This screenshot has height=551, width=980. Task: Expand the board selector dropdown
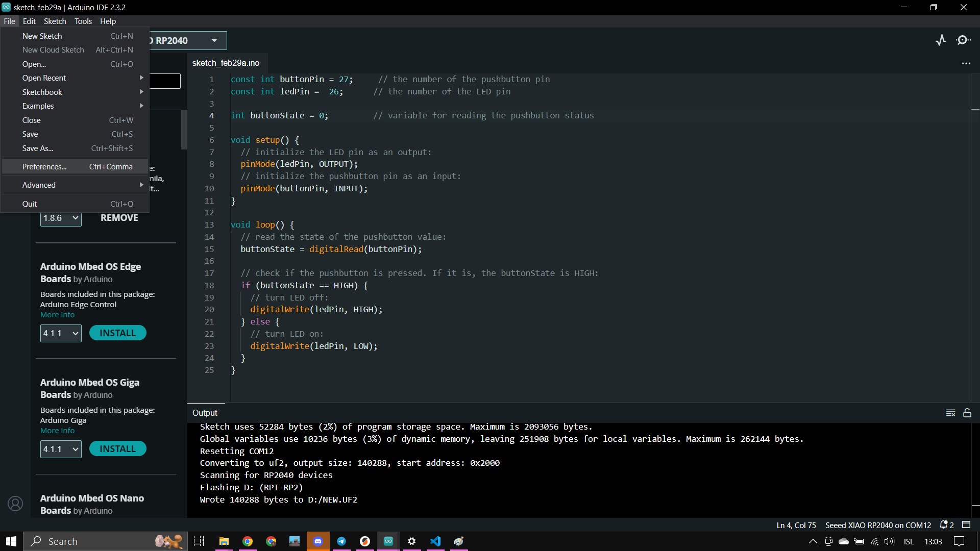coord(214,40)
